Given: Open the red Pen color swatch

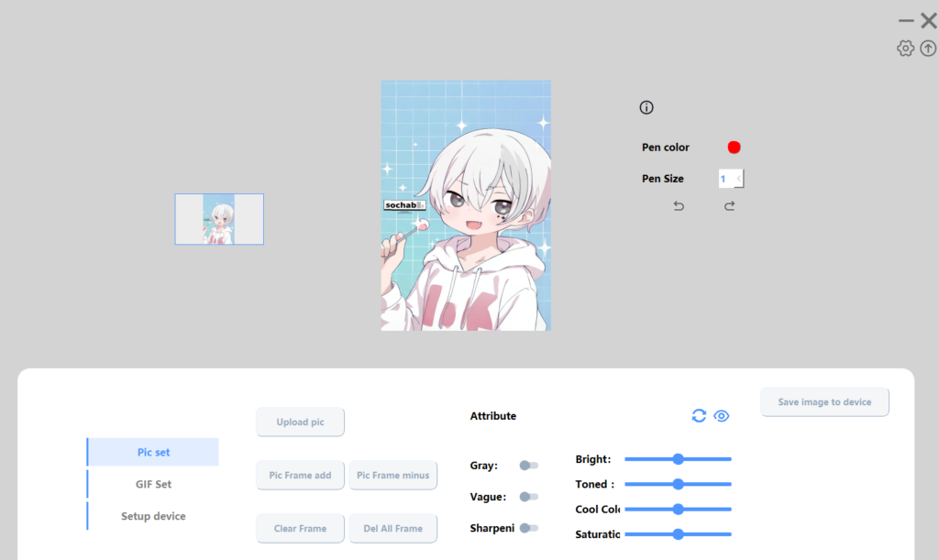Looking at the screenshot, I should [733, 147].
